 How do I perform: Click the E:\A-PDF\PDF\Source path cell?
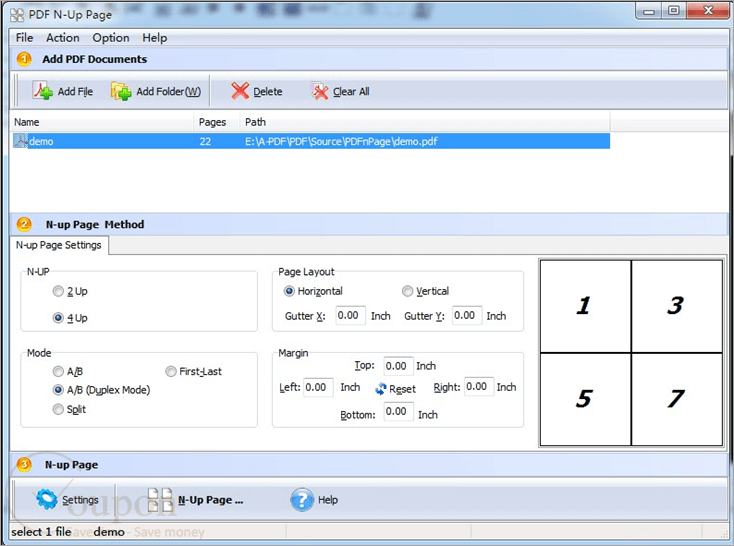pyautogui.click(x=341, y=141)
